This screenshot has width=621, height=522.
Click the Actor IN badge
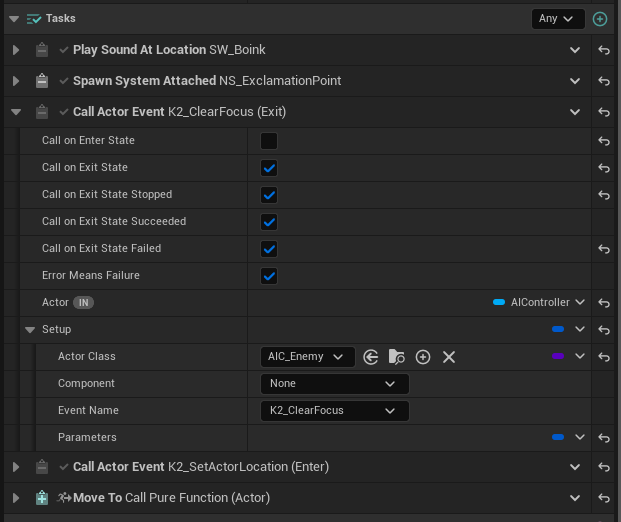83,303
